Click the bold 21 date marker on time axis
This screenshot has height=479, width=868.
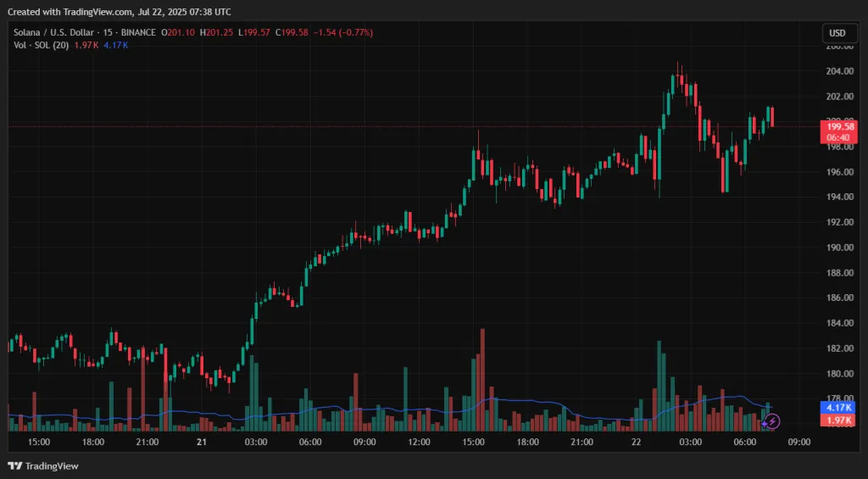[202, 442]
